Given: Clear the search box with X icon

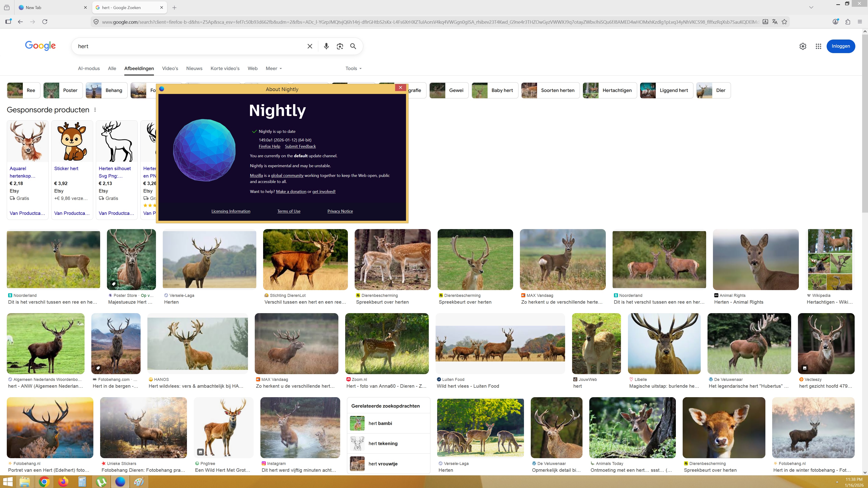Looking at the screenshot, I should [x=310, y=46].
